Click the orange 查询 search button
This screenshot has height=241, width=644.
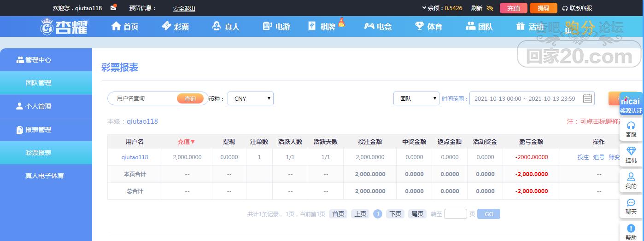(190, 98)
